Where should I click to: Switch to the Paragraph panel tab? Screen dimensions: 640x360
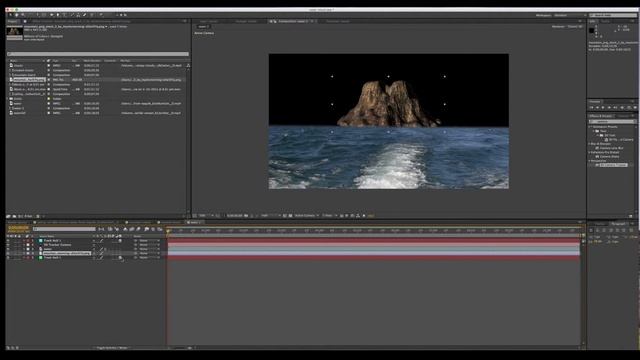coord(618,224)
